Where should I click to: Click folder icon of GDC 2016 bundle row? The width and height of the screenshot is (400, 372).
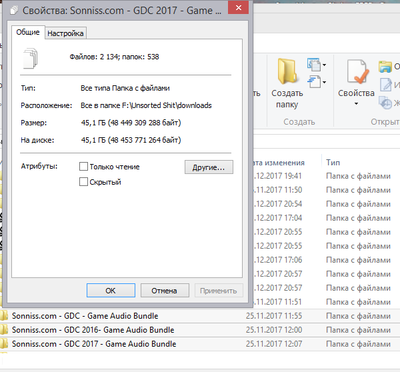(x=4, y=330)
